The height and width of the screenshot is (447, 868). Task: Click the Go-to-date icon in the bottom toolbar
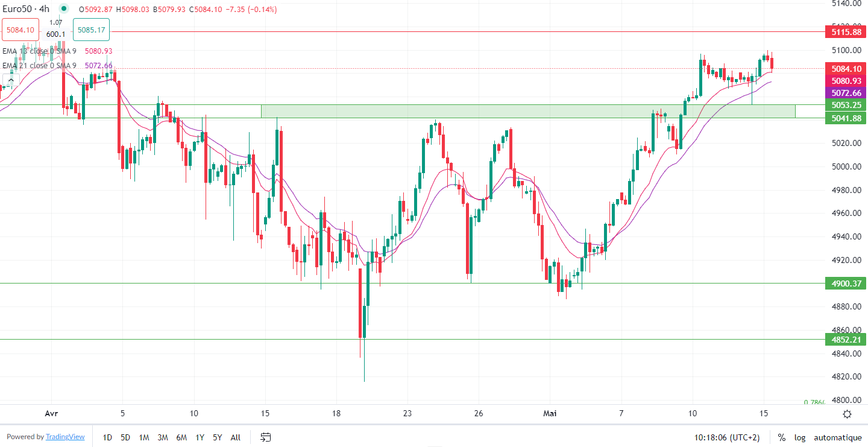pyautogui.click(x=265, y=437)
